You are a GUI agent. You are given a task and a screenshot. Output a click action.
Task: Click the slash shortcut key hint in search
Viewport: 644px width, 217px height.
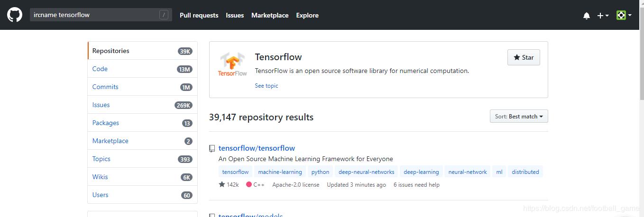164,15
